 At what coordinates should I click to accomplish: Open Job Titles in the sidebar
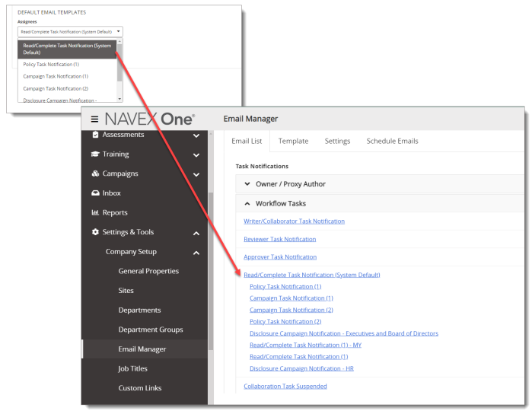(132, 368)
